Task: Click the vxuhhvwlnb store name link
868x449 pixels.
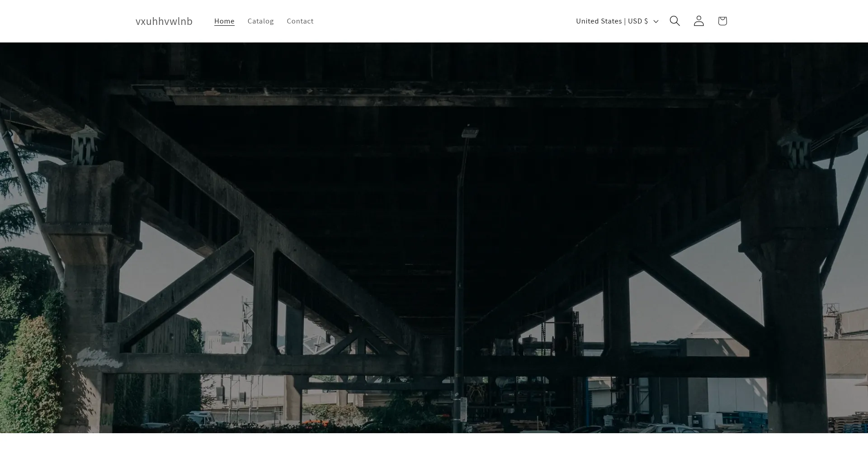Action: pos(164,21)
